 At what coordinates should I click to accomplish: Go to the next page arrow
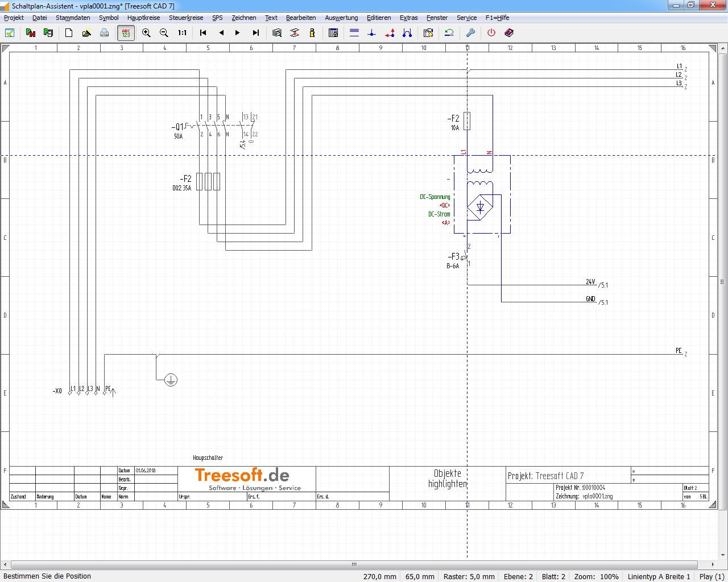pyautogui.click(x=238, y=33)
